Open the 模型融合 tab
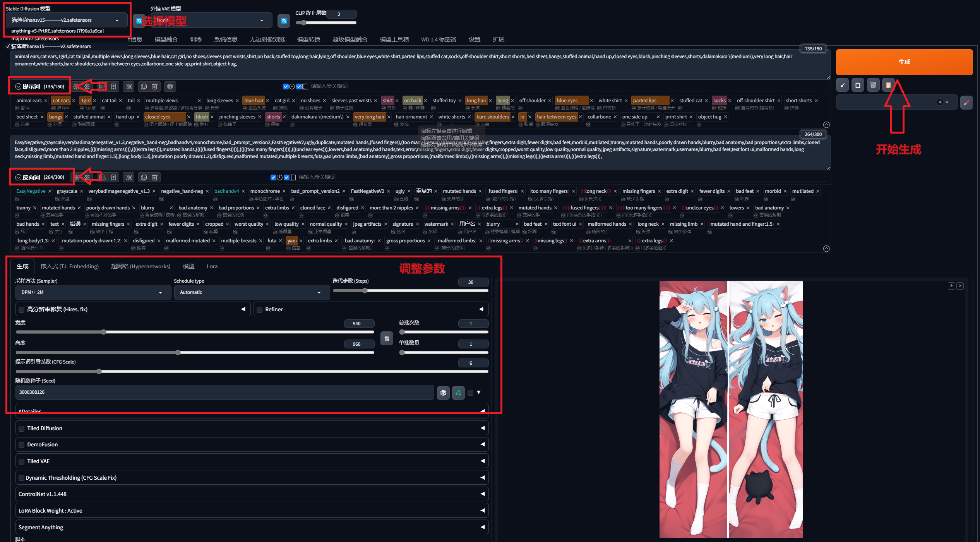 tap(166, 39)
